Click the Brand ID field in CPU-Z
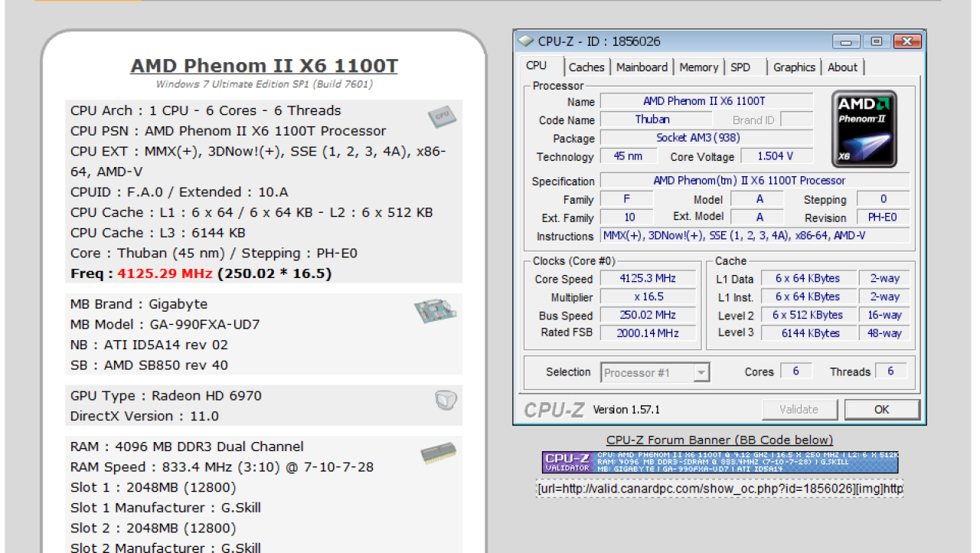980x553 pixels. tap(796, 119)
